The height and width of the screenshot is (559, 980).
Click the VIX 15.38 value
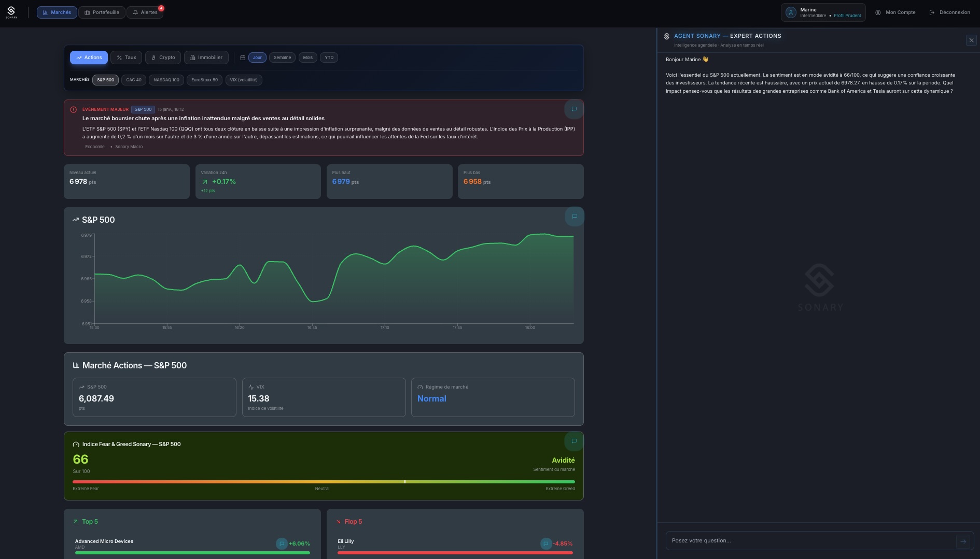click(x=258, y=398)
